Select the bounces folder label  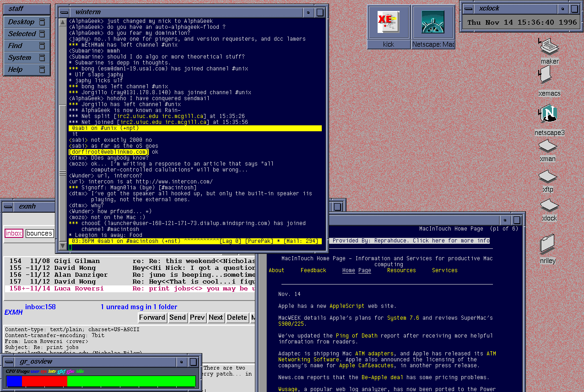point(39,233)
